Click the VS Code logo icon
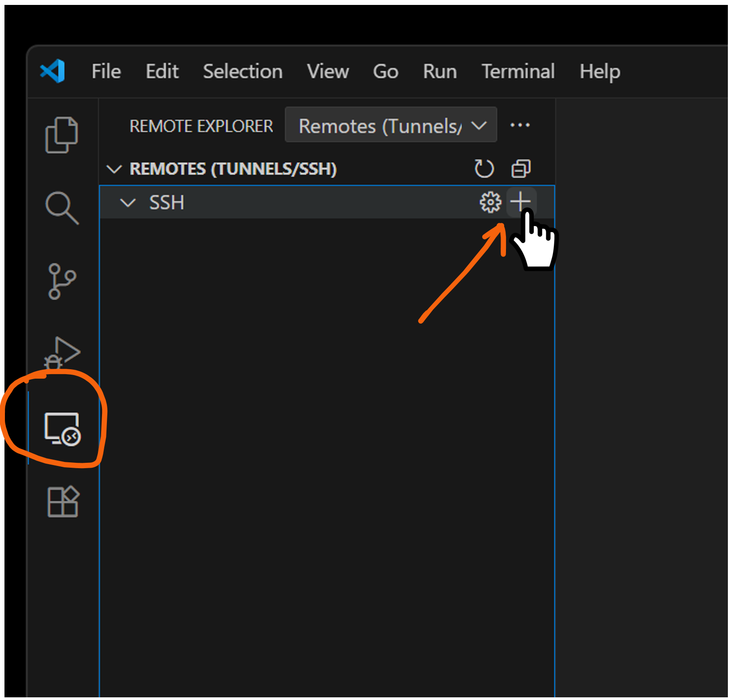 [52, 71]
